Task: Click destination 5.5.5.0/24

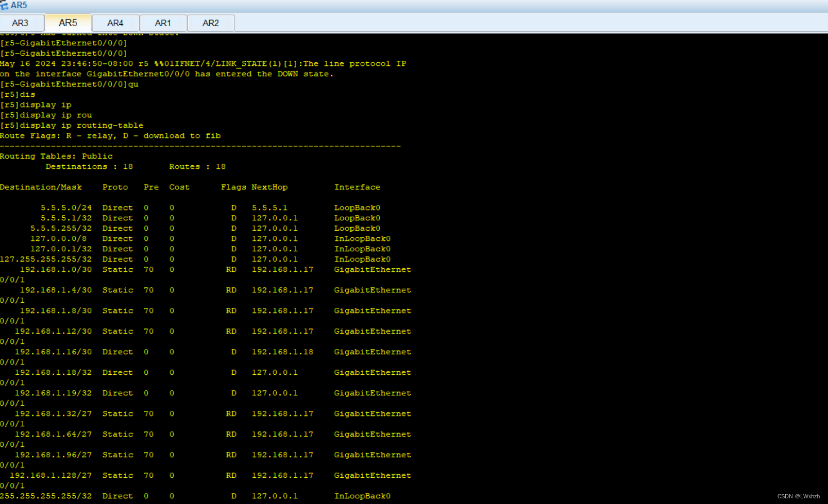Action: (x=66, y=208)
